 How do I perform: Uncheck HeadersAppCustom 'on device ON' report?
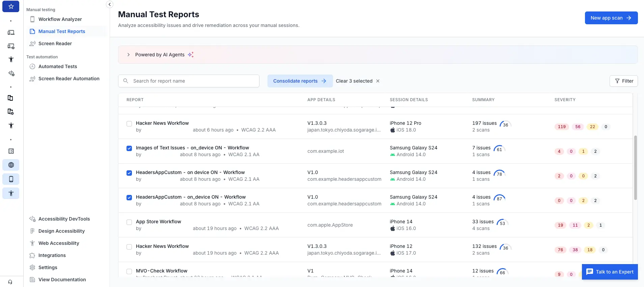[x=129, y=173]
